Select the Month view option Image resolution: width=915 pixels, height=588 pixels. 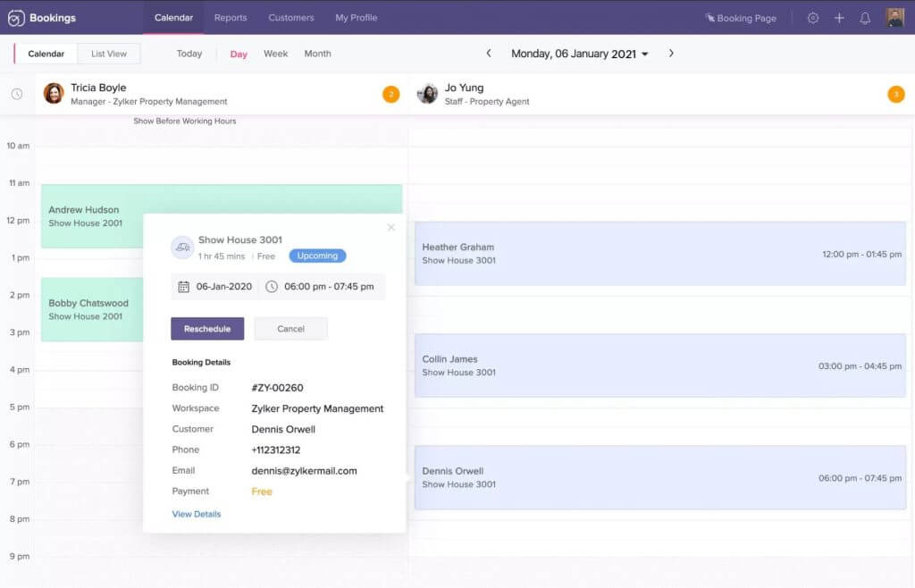(x=317, y=54)
